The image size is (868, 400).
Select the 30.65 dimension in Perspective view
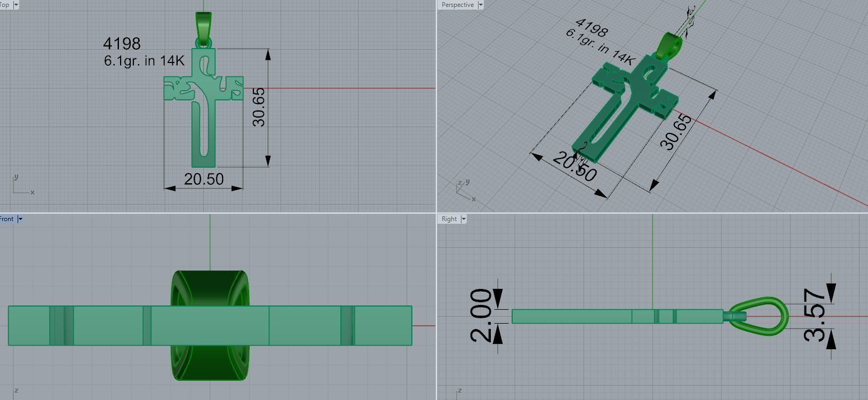pos(676,132)
